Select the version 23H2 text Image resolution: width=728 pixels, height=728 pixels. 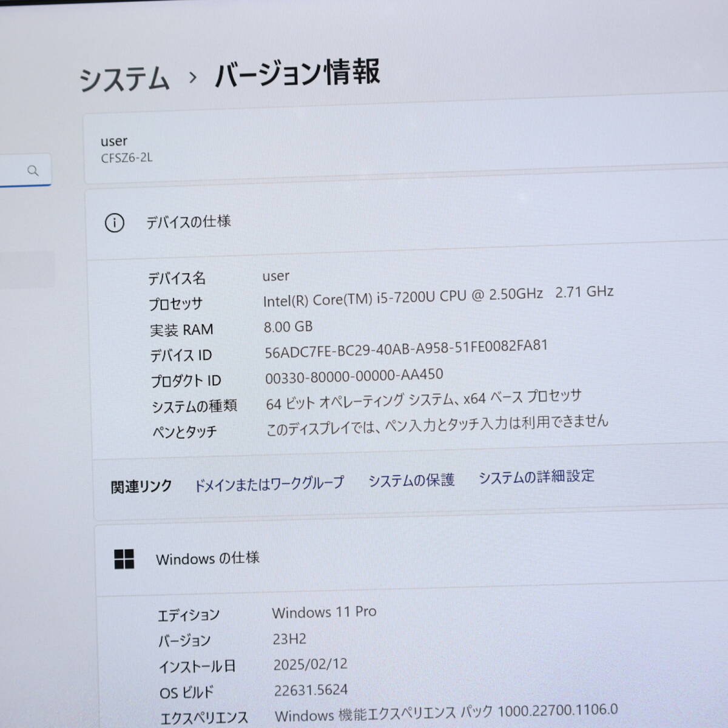click(289, 639)
